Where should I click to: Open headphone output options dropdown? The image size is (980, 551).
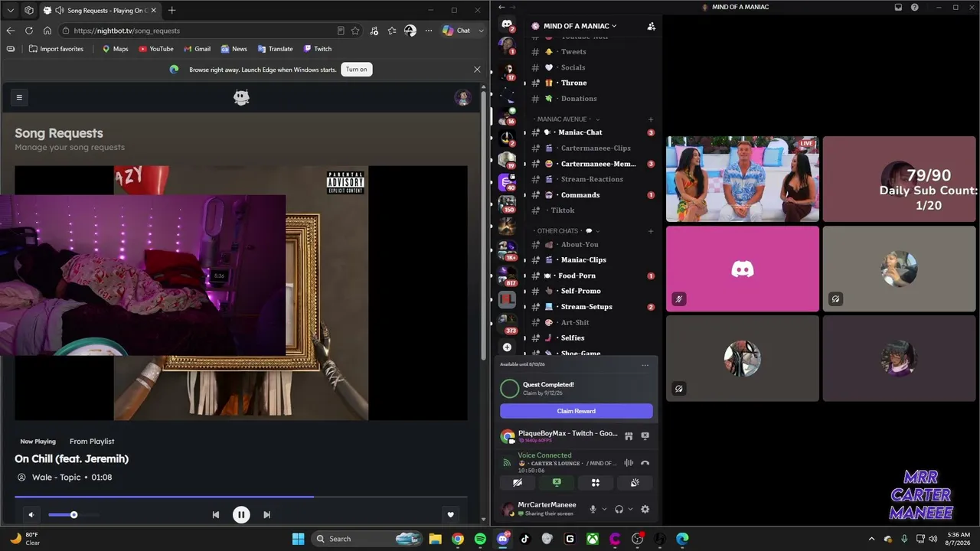[630, 510]
